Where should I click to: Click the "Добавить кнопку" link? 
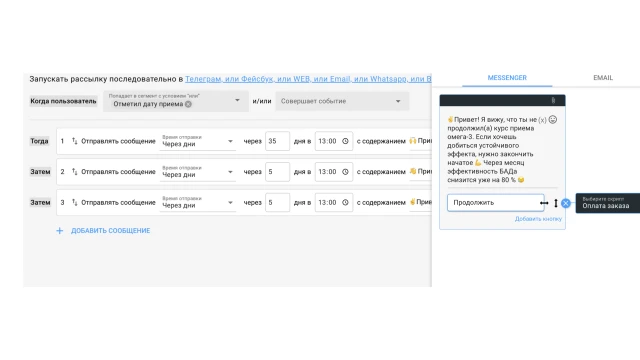tap(538, 219)
